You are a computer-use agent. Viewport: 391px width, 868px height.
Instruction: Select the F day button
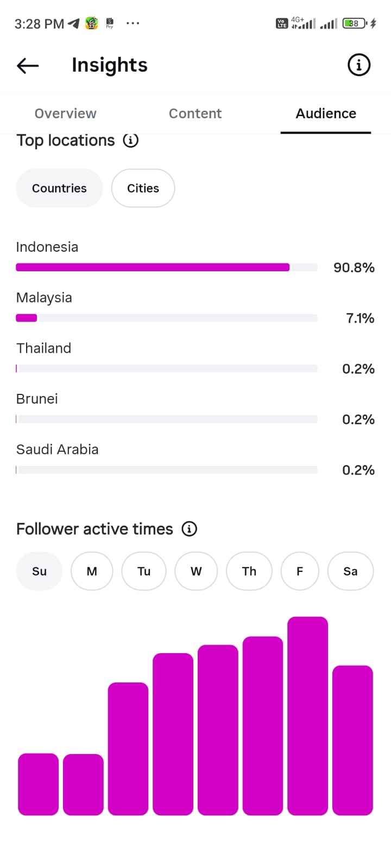(300, 571)
